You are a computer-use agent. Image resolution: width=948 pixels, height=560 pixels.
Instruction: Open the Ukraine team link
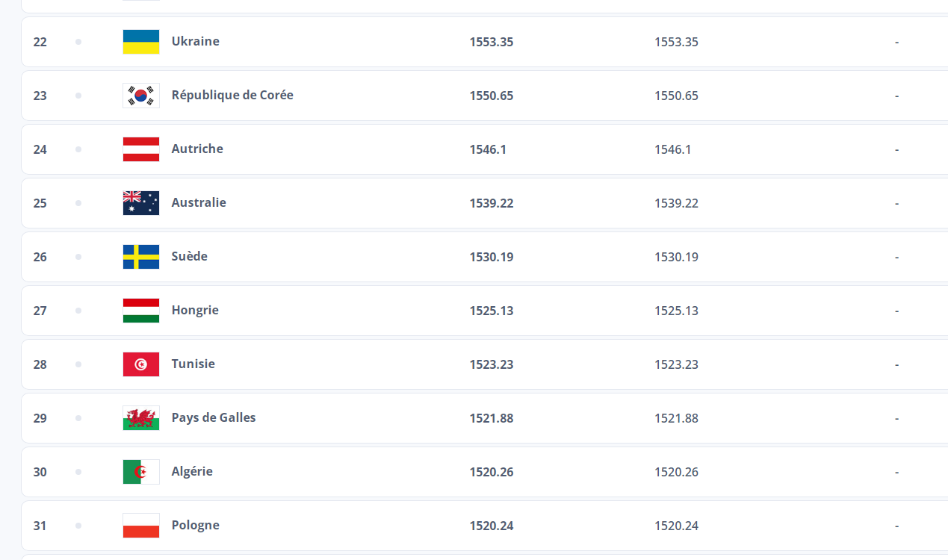(195, 42)
